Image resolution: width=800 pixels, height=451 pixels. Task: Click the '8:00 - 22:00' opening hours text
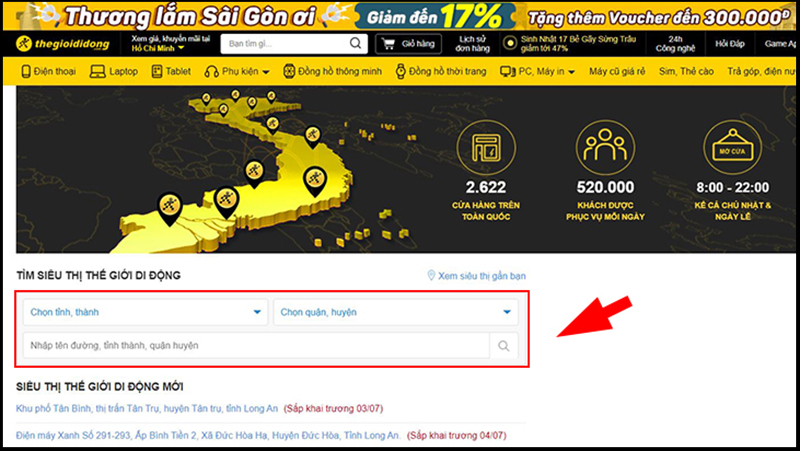click(x=733, y=187)
